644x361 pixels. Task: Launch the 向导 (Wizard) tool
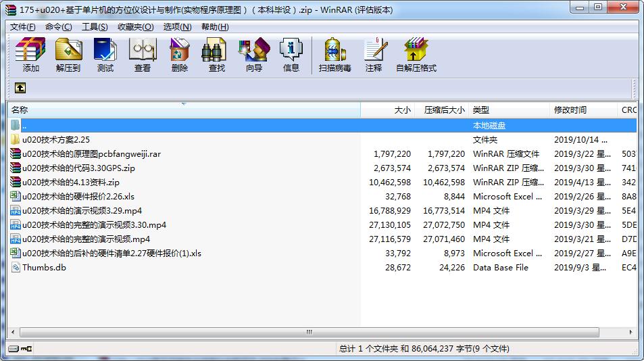pos(254,49)
